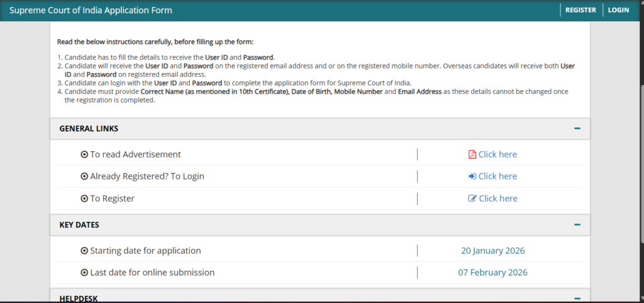
Task: Click the '07 February 2026' last date
Action: click(492, 273)
